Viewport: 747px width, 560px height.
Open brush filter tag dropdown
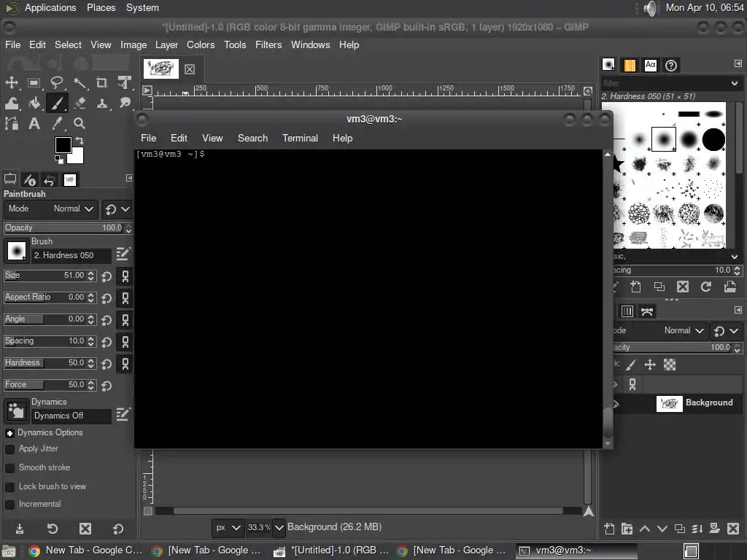click(x=734, y=83)
